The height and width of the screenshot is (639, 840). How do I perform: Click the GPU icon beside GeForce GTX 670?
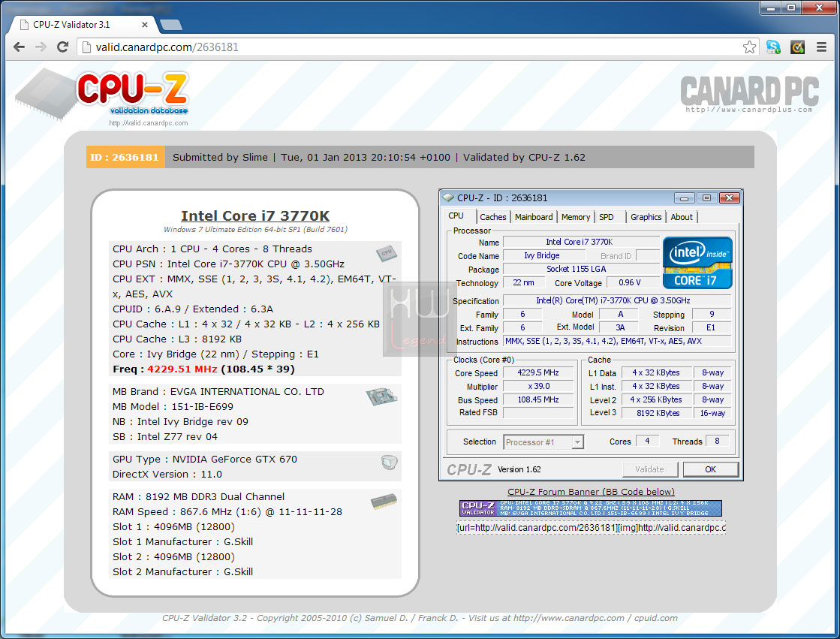pos(390,462)
